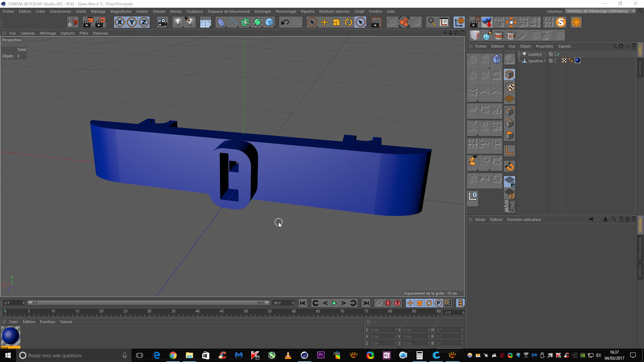Select the Rotate tool
The height and width of the screenshot is (362, 644).
pos(348,22)
